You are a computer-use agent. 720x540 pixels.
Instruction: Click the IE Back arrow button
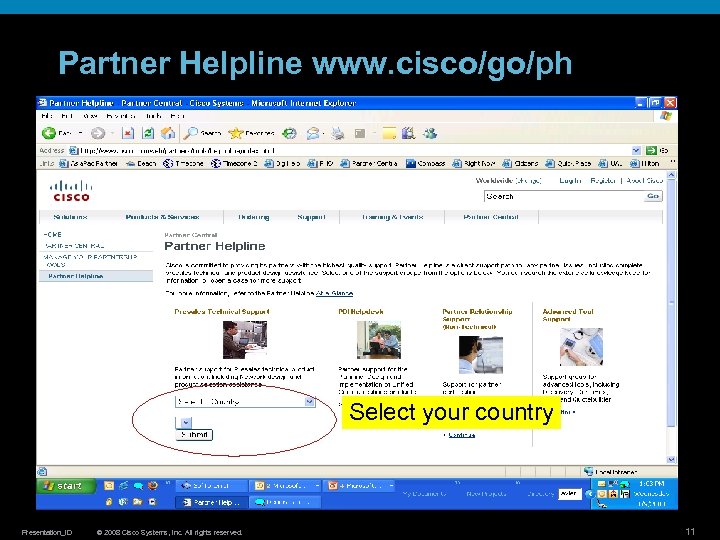click(x=49, y=133)
